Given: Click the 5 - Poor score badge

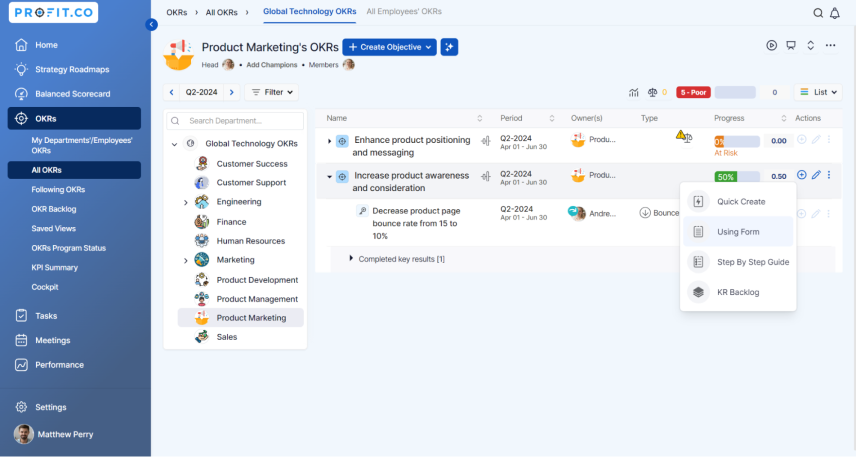Looking at the screenshot, I should point(693,92).
